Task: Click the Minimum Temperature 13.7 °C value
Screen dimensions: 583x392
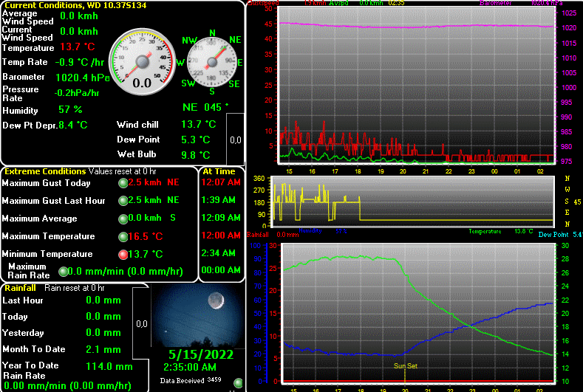Action: click(x=146, y=255)
